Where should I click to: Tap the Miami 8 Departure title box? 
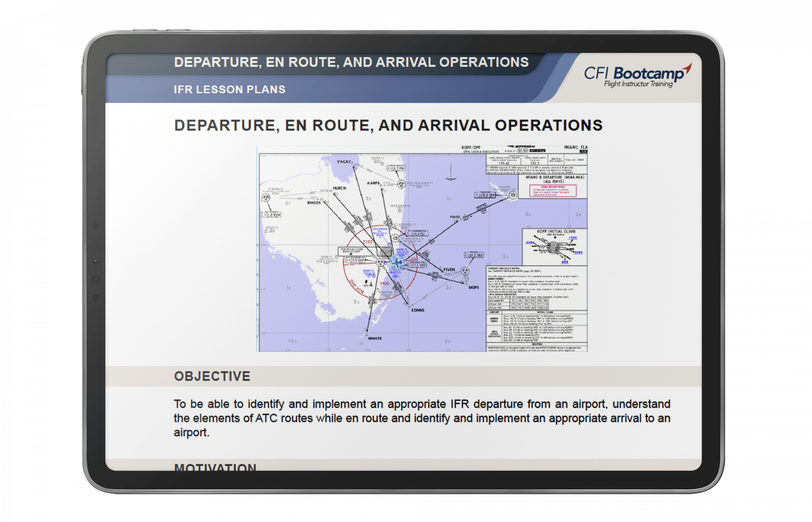pos(554,179)
